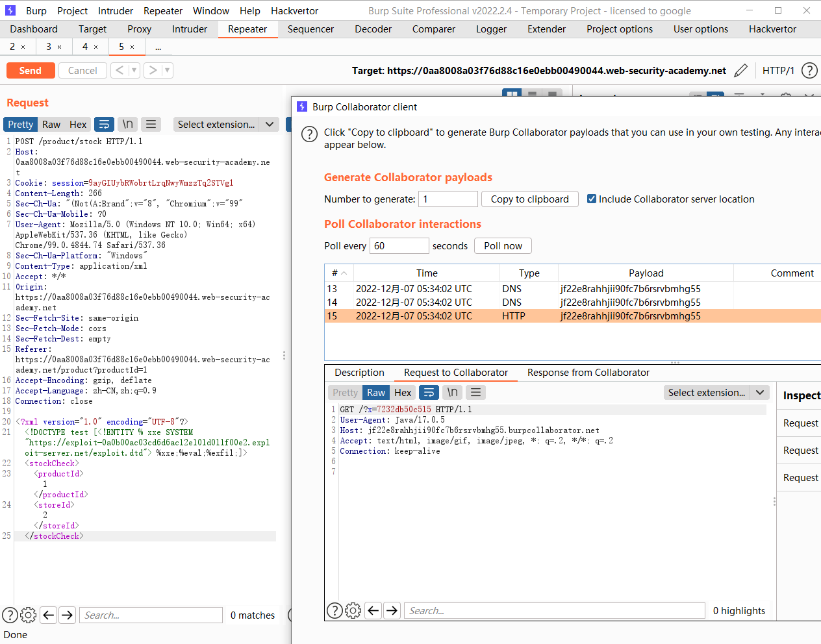Open the Proxy tab
This screenshot has width=821, height=644.
[139, 29]
